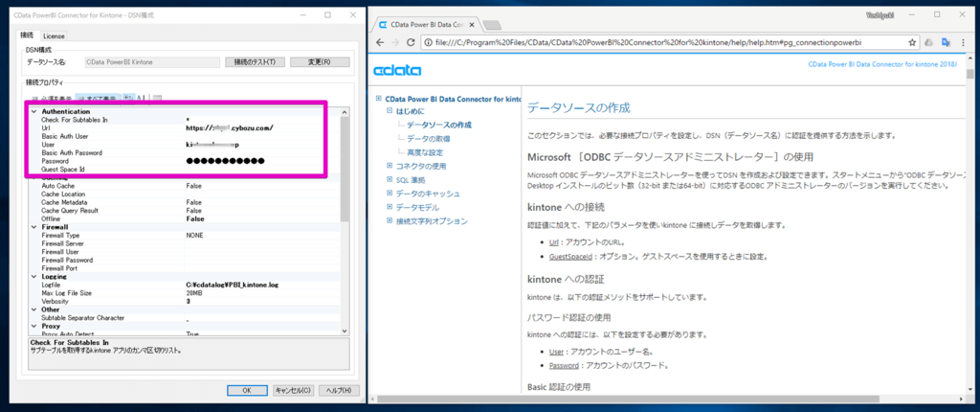
Task: Collapse the Firewall property group
Action: point(33,227)
